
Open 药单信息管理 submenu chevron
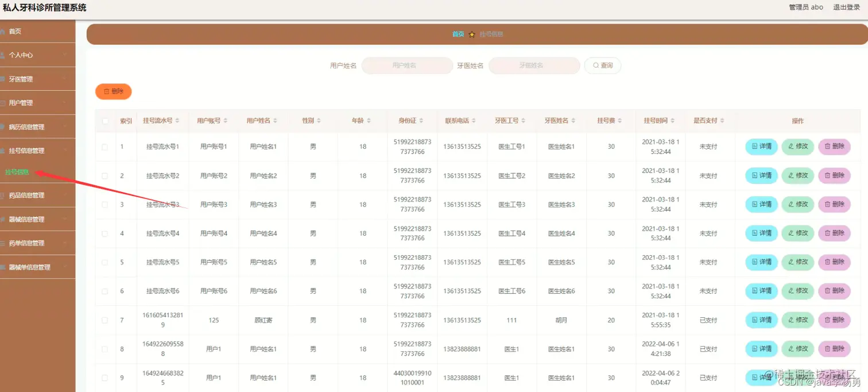tap(65, 243)
